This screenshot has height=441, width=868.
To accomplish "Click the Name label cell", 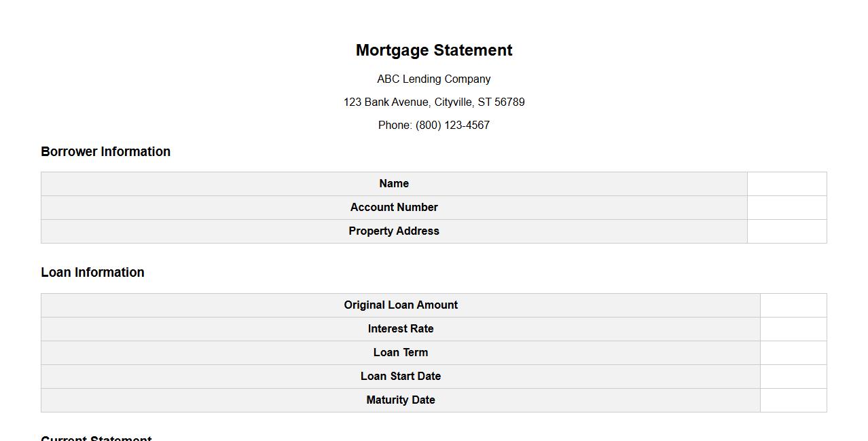I will [x=394, y=184].
